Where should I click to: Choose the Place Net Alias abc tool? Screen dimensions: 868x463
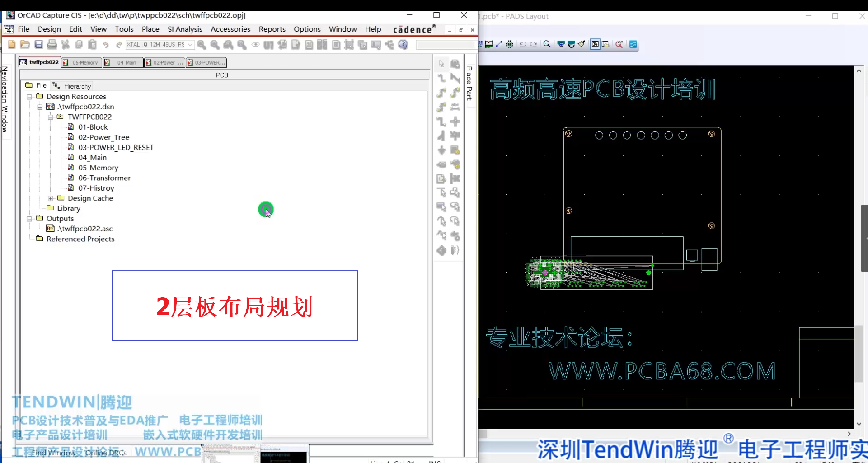pyautogui.click(x=455, y=107)
